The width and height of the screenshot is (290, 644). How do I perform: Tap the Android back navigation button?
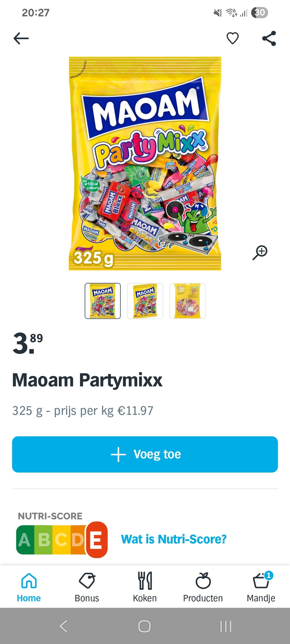click(64, 626)
